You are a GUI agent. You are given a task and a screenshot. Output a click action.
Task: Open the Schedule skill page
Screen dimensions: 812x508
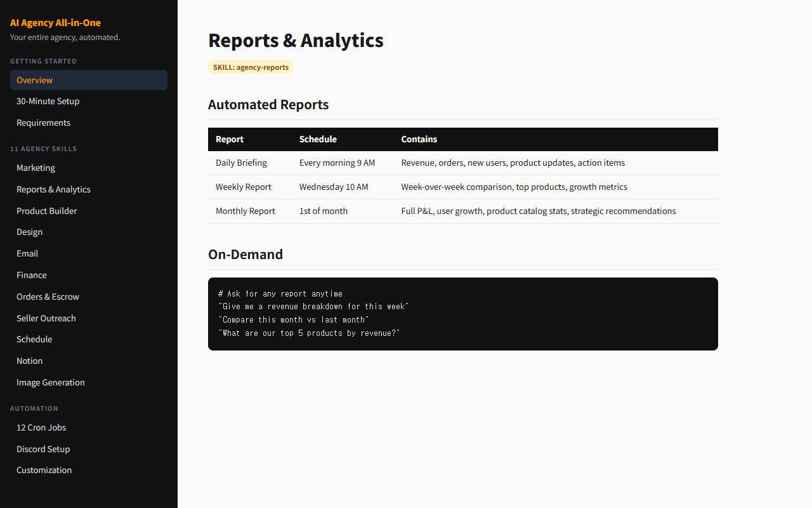coord(34,339)
